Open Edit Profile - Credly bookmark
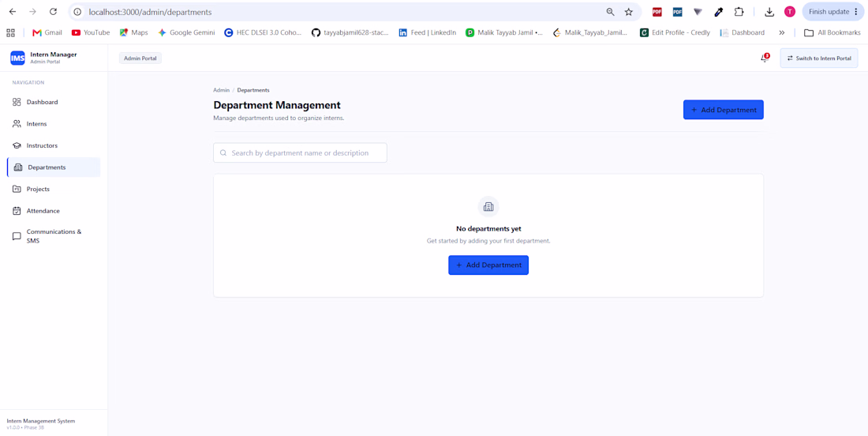 (675, 32)
